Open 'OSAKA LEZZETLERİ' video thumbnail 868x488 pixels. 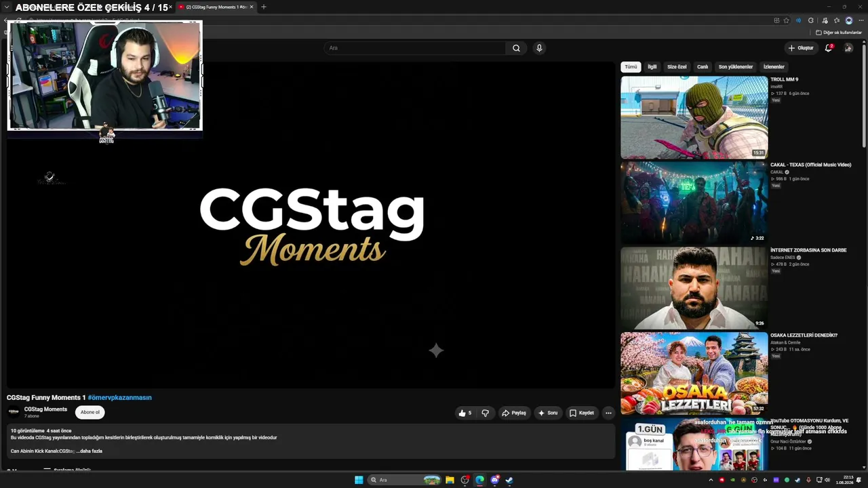tap(694, 373)
